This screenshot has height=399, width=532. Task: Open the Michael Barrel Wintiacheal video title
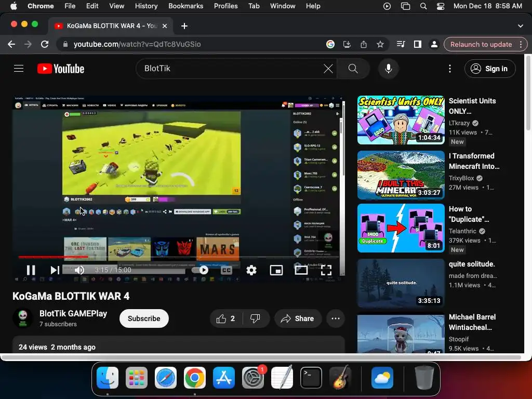point(472,322)
